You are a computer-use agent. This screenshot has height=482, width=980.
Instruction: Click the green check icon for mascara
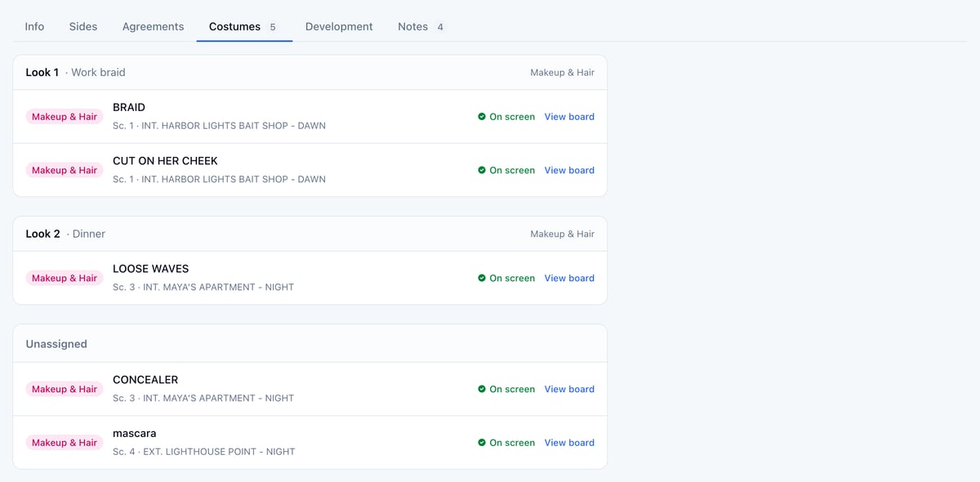click(x=482, y=443)
